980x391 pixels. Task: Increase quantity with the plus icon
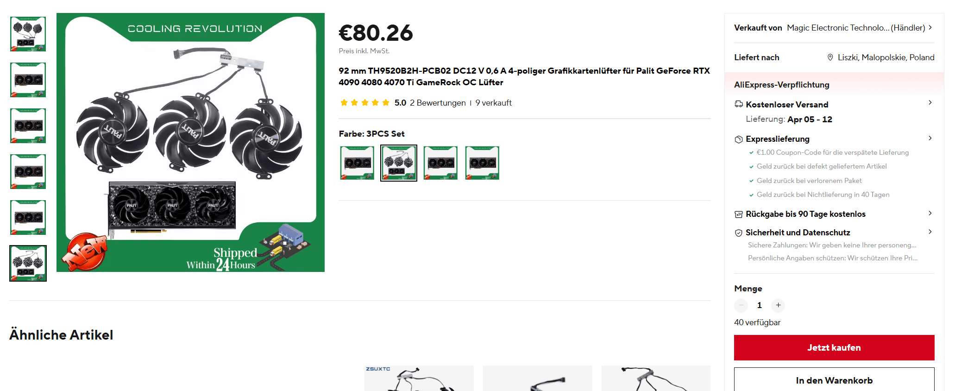[779, 305]
